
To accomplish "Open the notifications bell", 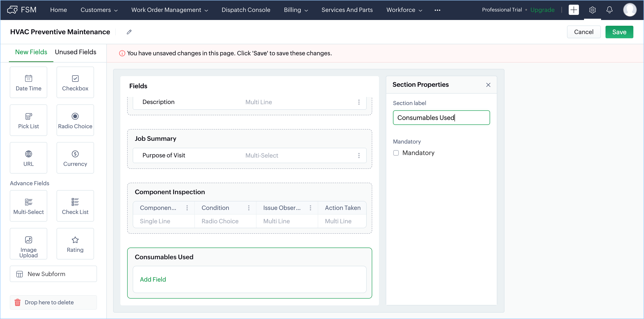I will point(609,10).
